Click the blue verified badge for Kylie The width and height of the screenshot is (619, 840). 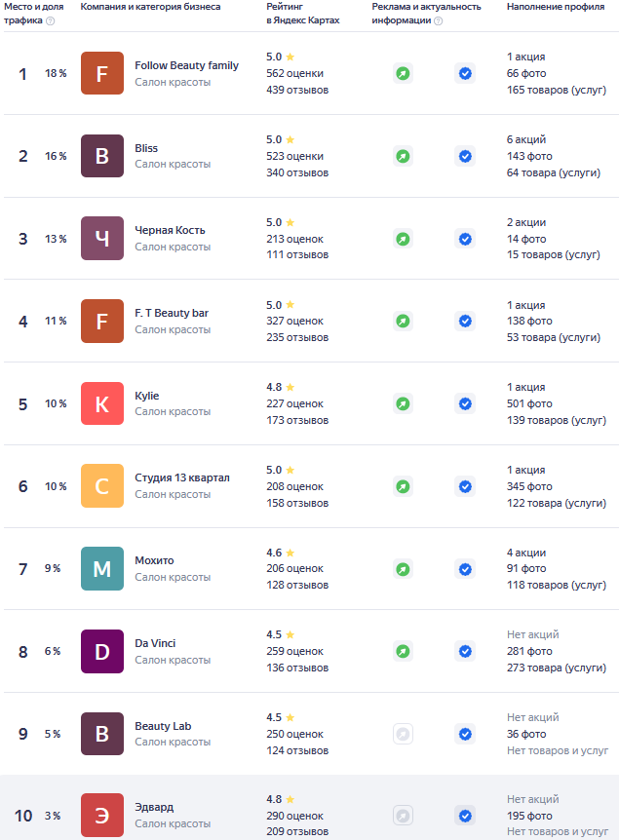coord(465,404)
